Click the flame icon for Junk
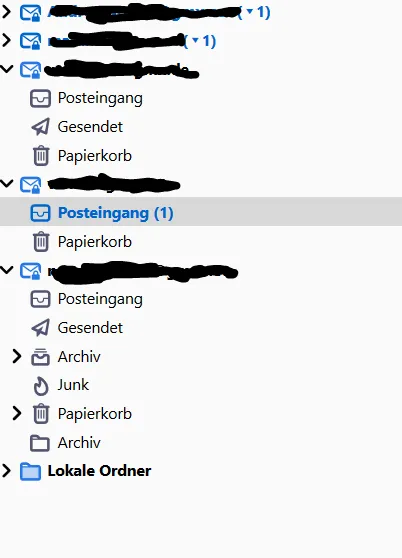 coord(41,385)
